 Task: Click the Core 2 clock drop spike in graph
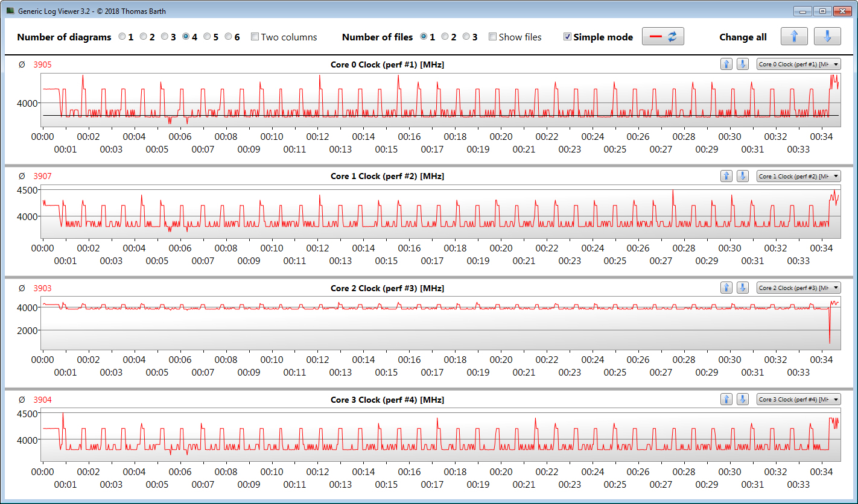point(830,338)
